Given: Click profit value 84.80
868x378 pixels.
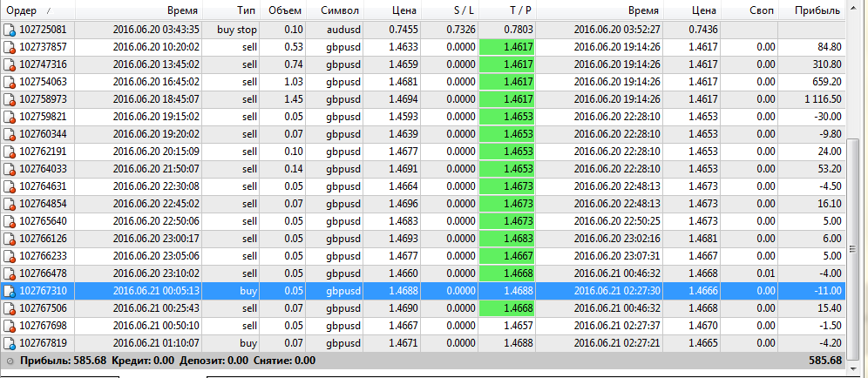Looking at the screenshot, I should click(x=830, y=48).
